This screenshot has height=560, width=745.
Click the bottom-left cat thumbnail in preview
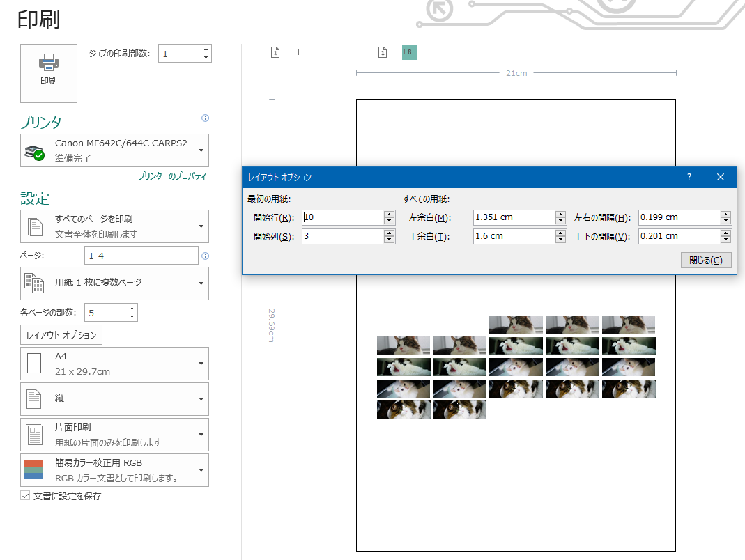(404, 410)
